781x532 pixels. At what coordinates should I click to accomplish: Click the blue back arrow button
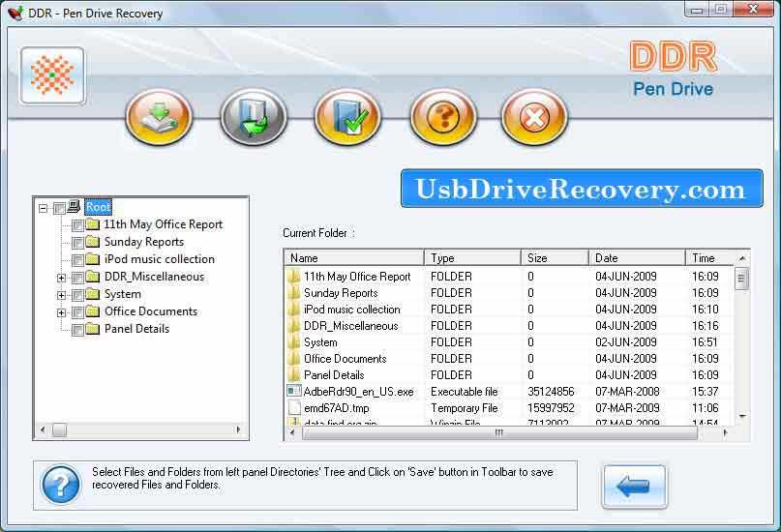tap(634, 487)
